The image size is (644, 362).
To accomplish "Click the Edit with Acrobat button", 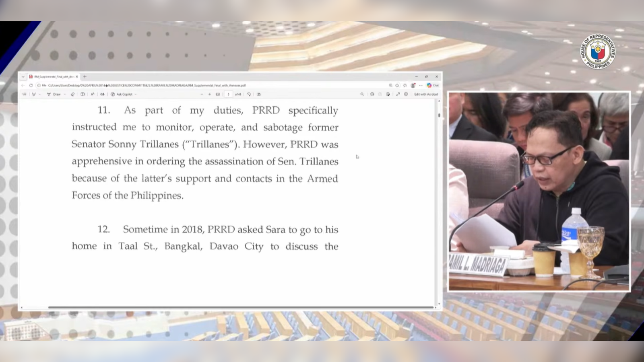I will (426, 94).
